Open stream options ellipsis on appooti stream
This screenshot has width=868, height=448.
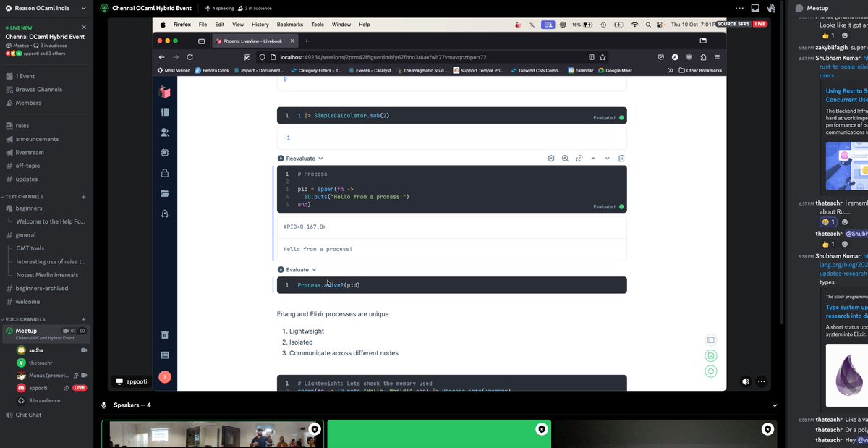point(762,381)
